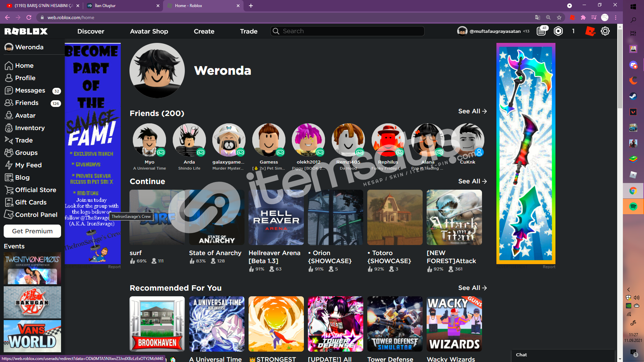Open friend Myo's avatar
644x362 pixels.
(149, 140)
